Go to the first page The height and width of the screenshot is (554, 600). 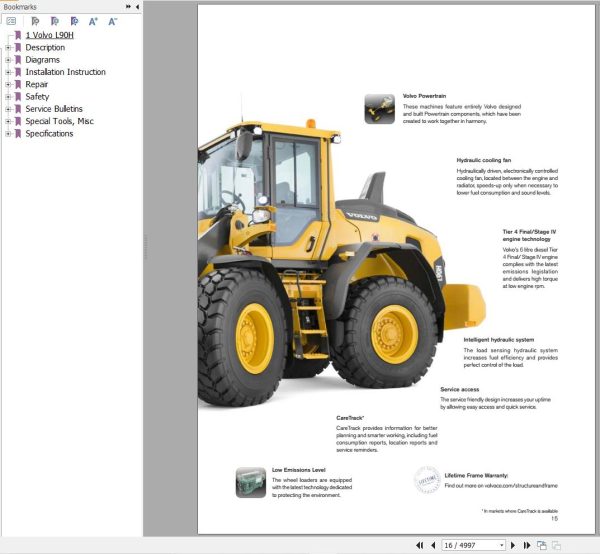(420, 545)
